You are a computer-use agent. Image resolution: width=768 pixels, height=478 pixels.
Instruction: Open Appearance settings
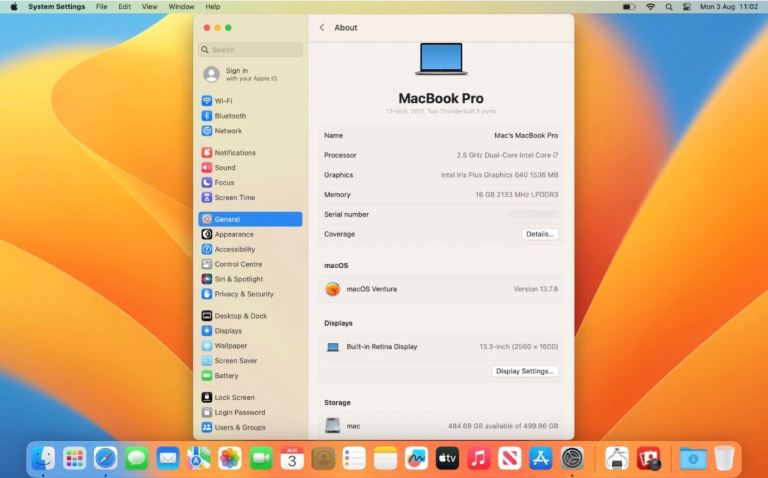[x=250, y=234]
